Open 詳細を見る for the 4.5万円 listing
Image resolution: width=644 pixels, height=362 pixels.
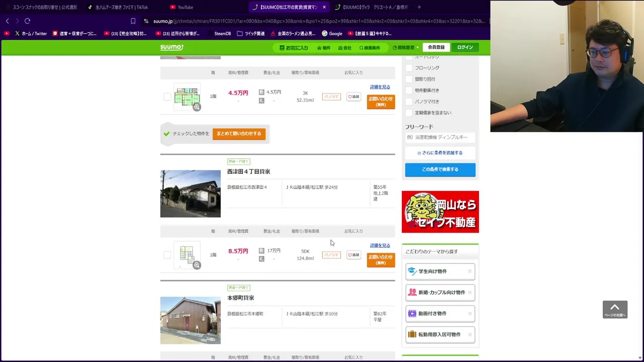tap(380, 87)
